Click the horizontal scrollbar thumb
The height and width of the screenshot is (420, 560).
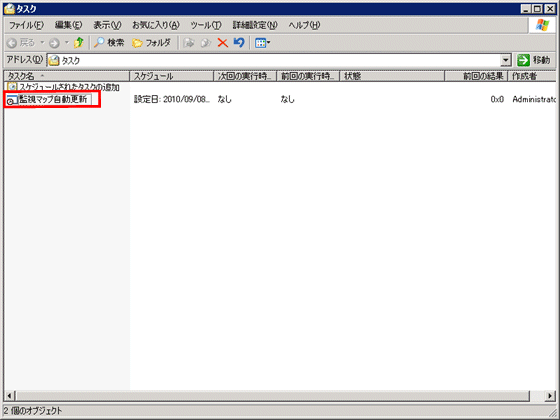[x=272, y=395]
